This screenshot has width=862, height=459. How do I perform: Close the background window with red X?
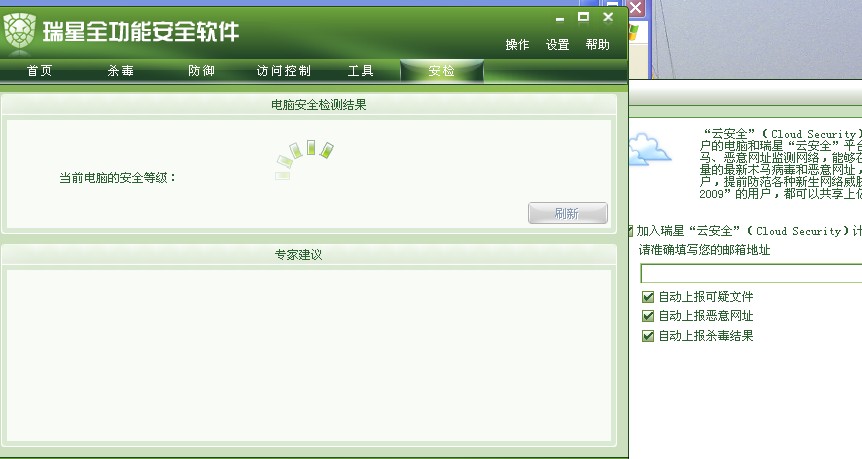coord(636,8)
